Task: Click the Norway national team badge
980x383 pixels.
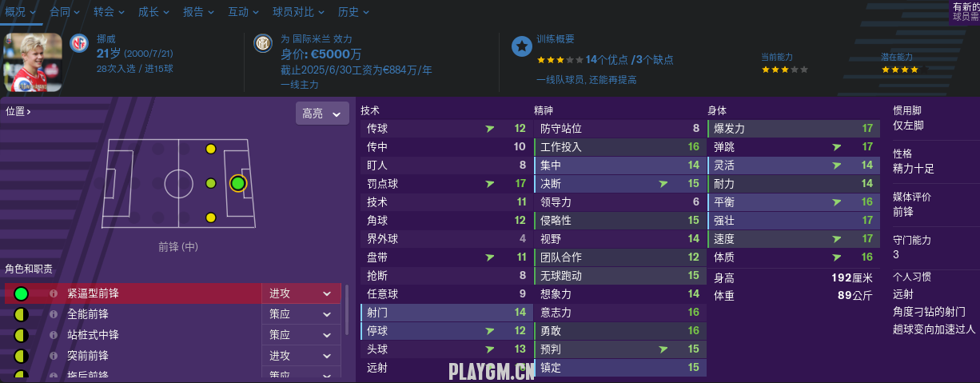Action: click(78, 44)
